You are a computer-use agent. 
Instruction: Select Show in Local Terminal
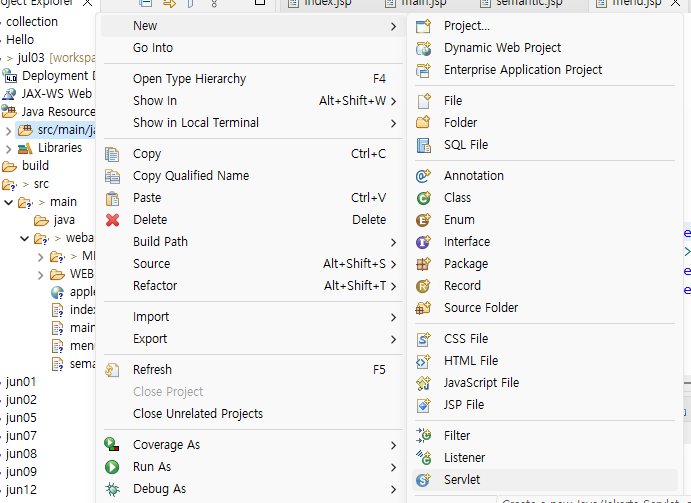[x=253, y=123]
